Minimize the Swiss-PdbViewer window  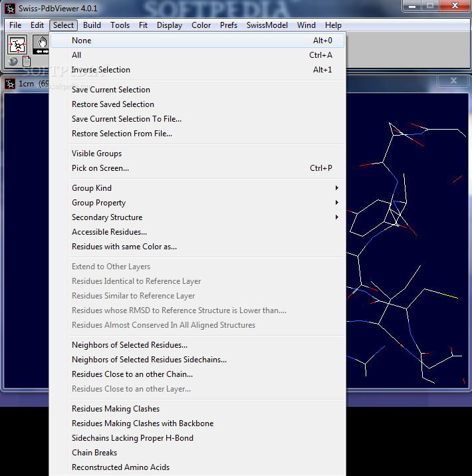click(x=412, y=6)
